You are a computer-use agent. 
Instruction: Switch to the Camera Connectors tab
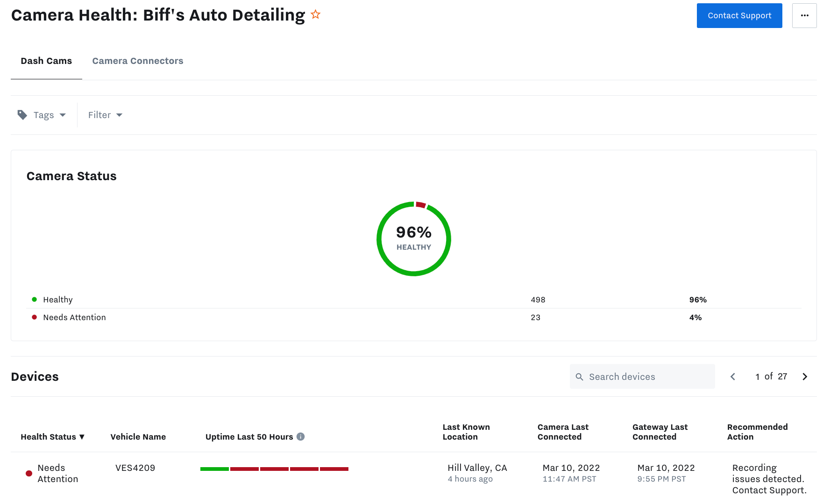point(138,61)
